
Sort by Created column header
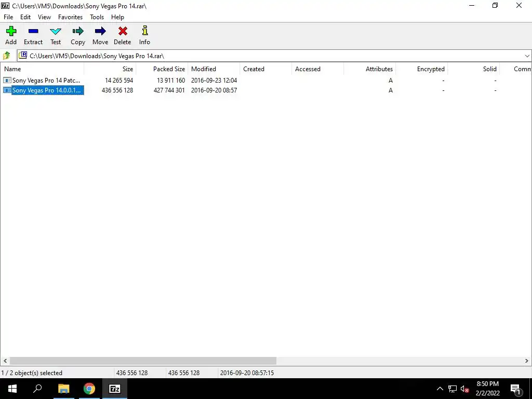click(265, 69)
